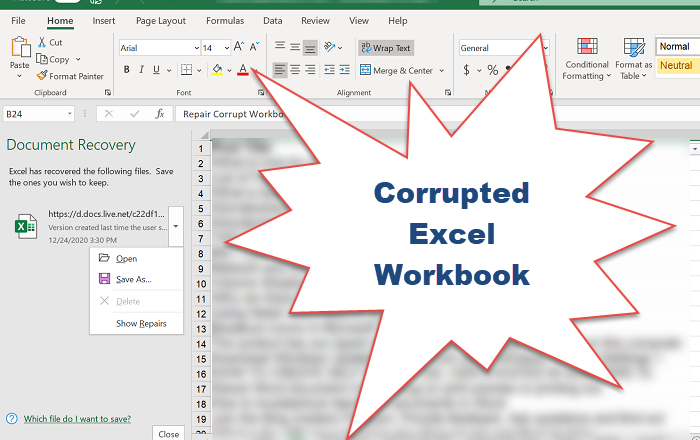Switch to the Review tab
The image size is (700, 440).
(315, 21)
